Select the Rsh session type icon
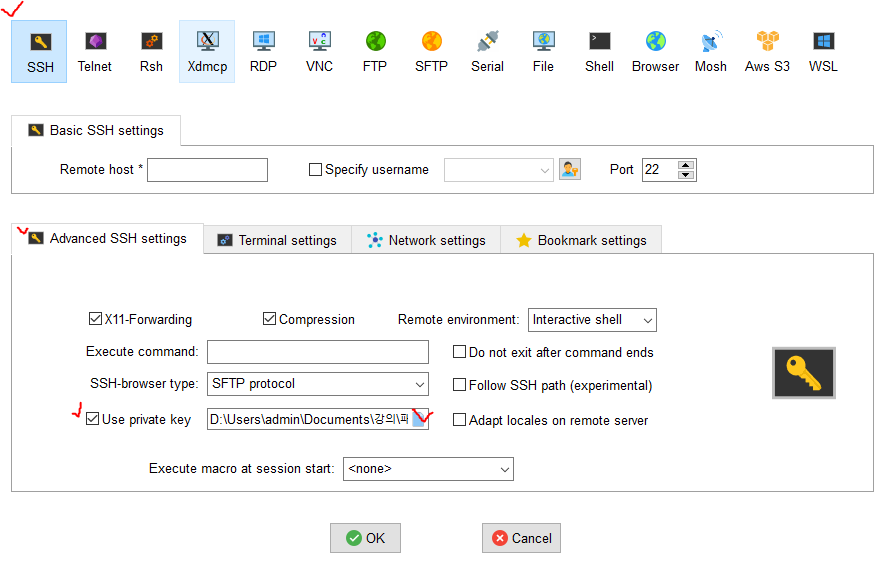888x564 pixels. pyautogui.click(x=151, y=52)
